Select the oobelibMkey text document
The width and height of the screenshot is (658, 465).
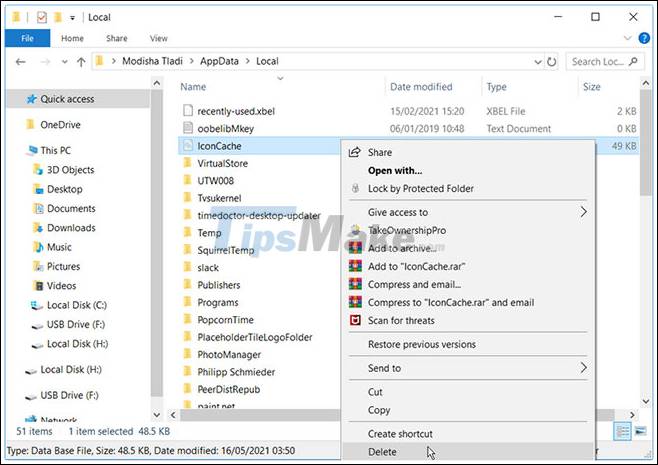point(225,128)
